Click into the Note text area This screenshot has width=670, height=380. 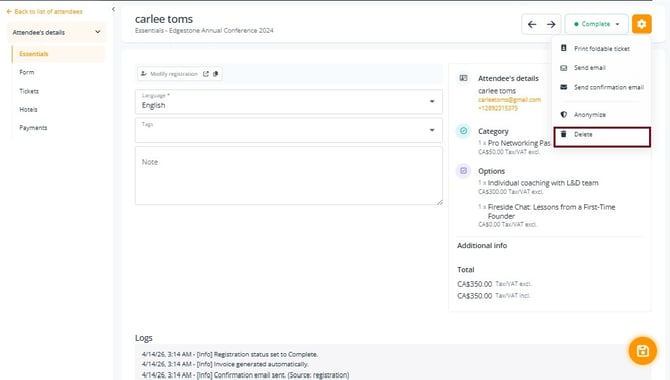288,176
